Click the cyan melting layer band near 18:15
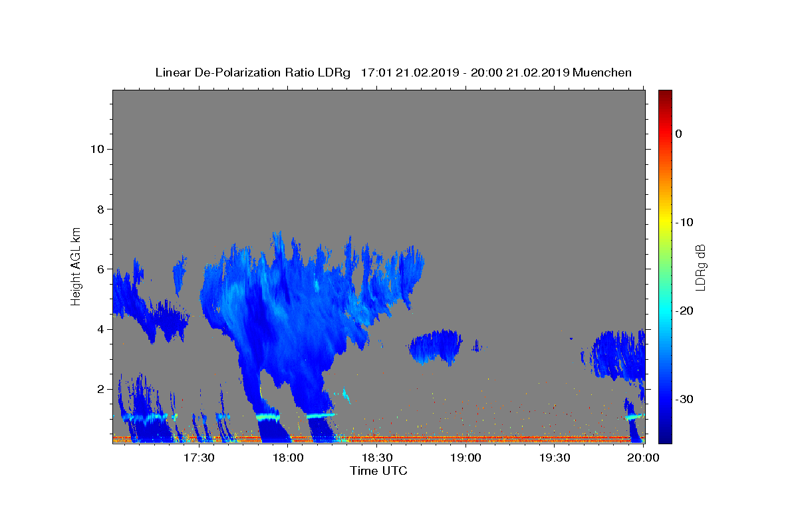Viewport: 798px width, 532px height. [321, 415]
